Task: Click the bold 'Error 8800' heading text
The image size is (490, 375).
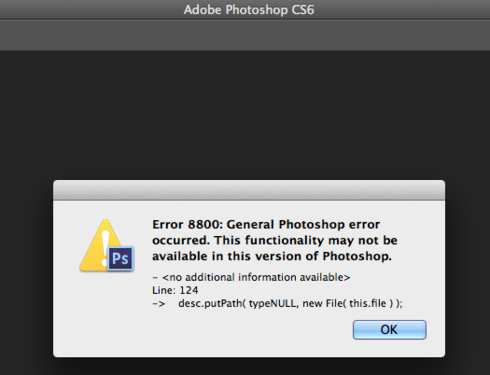Action: [187, 224]
